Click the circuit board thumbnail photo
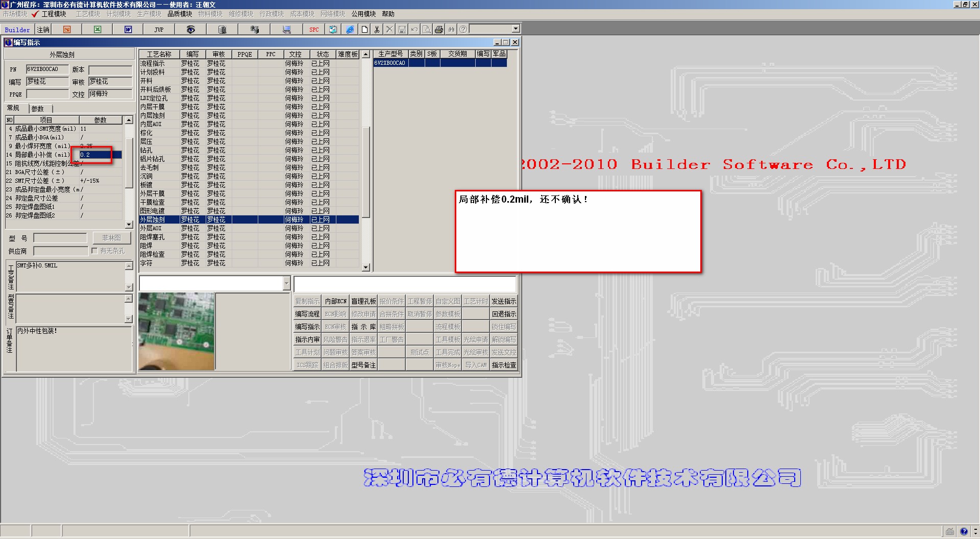 pyautogui.click(x=176, y=331)
